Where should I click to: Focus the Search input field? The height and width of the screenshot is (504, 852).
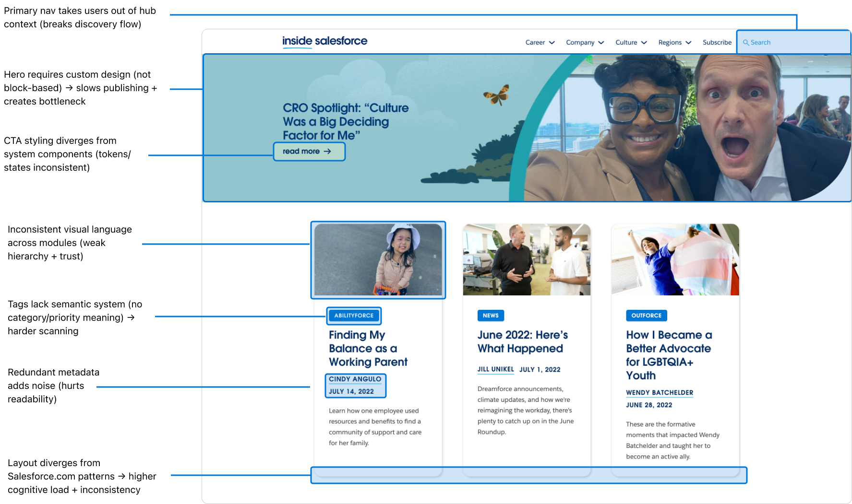point(793,42)
